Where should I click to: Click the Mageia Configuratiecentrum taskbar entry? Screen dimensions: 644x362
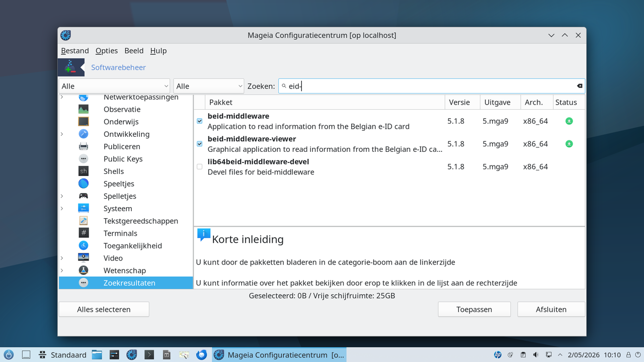pos(279,355)
